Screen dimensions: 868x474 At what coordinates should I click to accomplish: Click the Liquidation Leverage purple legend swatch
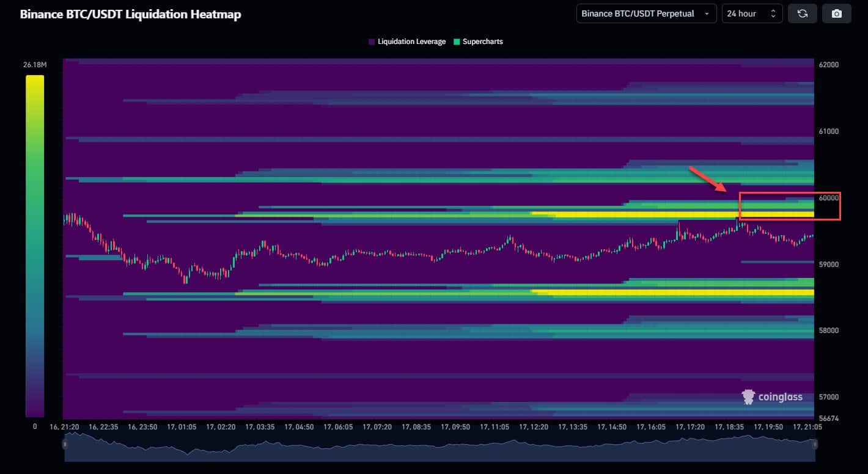pyautogui.click(x=372, y=42)
